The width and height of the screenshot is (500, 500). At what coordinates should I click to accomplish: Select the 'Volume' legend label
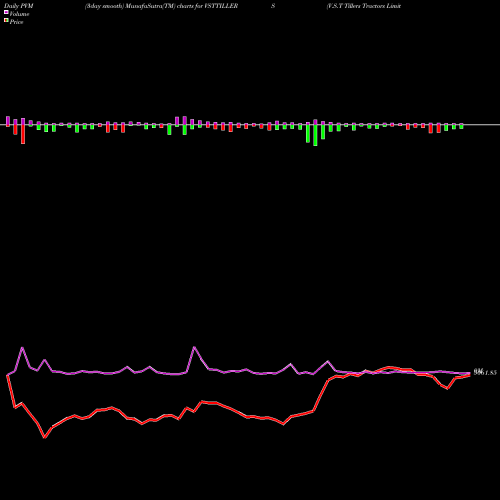click(19, 14)
